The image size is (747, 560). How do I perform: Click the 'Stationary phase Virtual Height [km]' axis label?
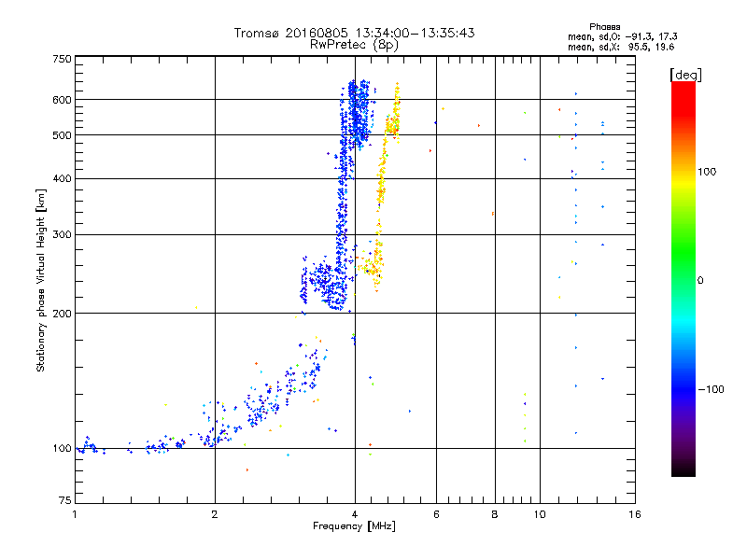click(40, 281)
